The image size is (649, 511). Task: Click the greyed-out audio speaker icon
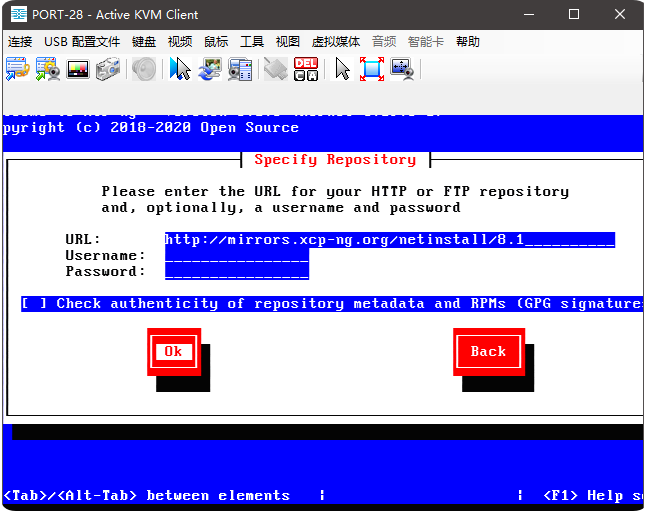(144, 69)
